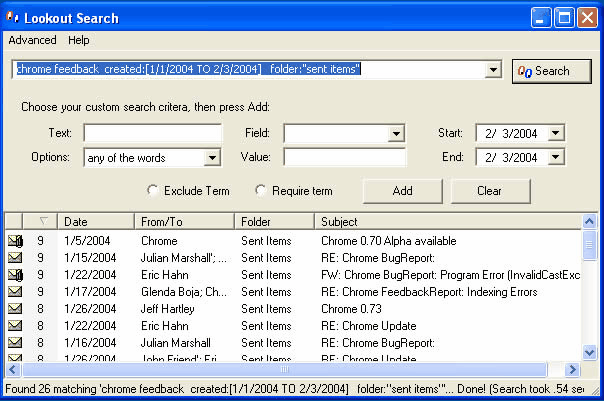
Task: Open the Help menu
Action: point(79,40)
